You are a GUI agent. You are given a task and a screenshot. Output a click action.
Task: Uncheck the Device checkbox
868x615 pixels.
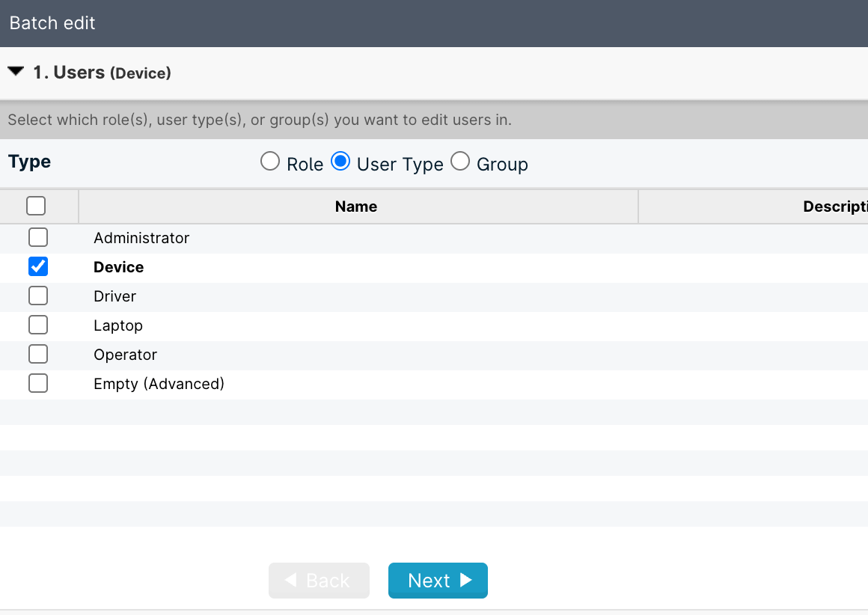(38, 266)
